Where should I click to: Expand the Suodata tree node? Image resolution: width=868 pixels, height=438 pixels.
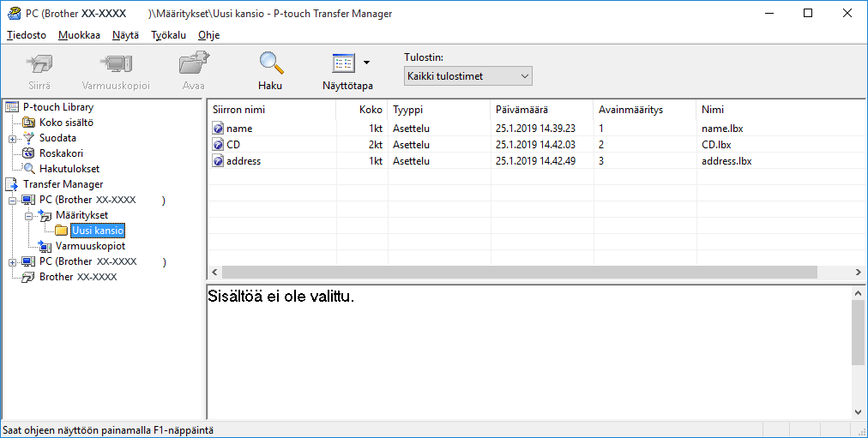click(x=12, y=139)
